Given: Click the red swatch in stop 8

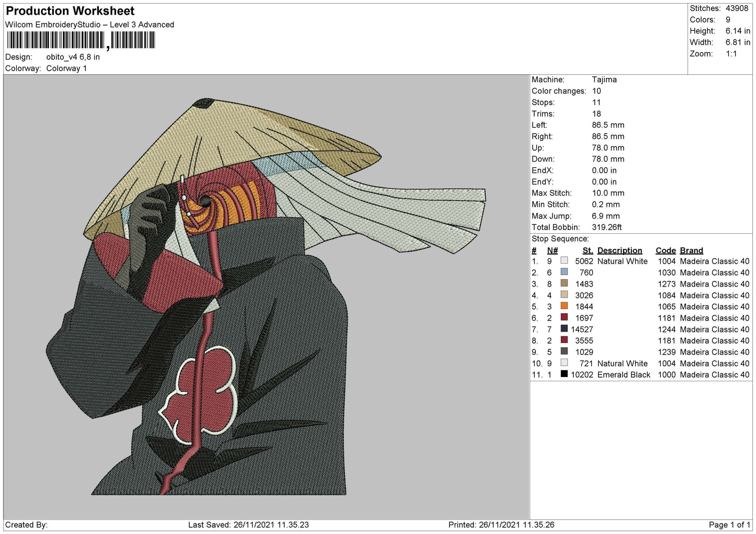Looking at the screenshot, I should click(564, 340).
